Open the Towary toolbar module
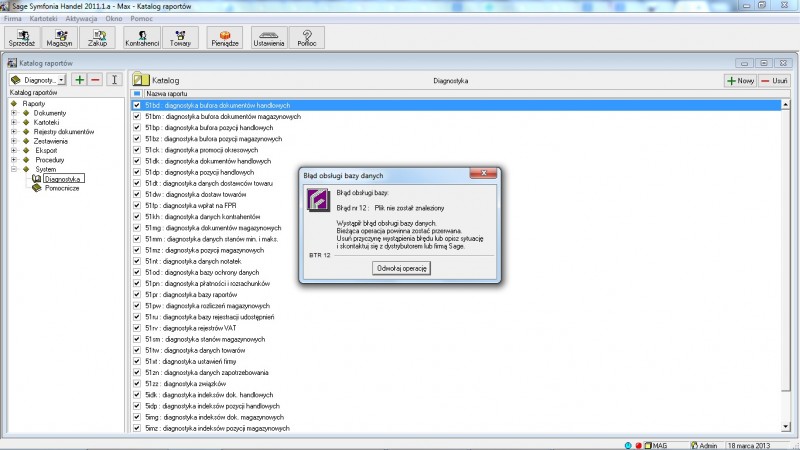Screen dimensions: 800x450 (180, 38)
